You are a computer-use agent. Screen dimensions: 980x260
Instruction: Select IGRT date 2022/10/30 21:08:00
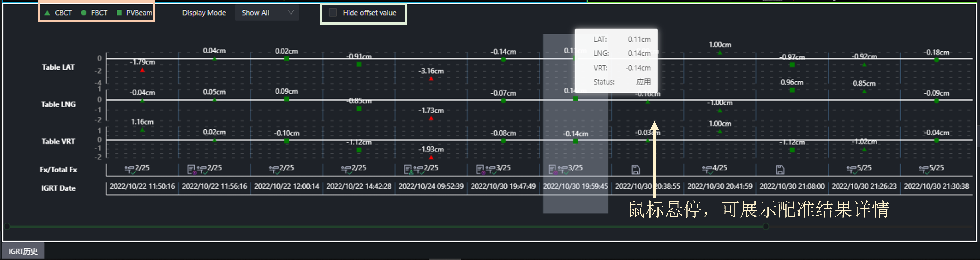click(792, 186)
